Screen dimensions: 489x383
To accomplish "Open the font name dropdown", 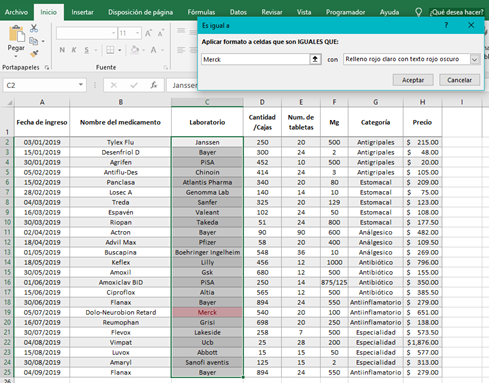I will point(113,33).
